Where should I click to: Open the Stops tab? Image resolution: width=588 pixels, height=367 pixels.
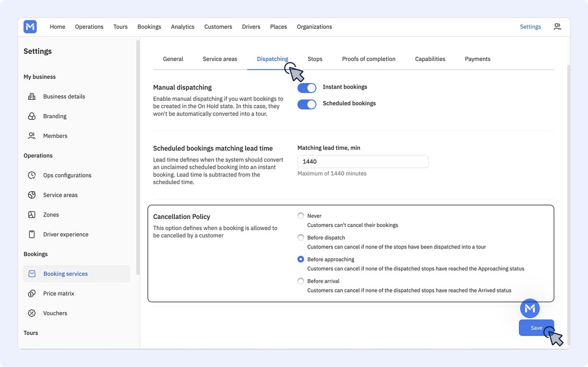coord(315,59)
